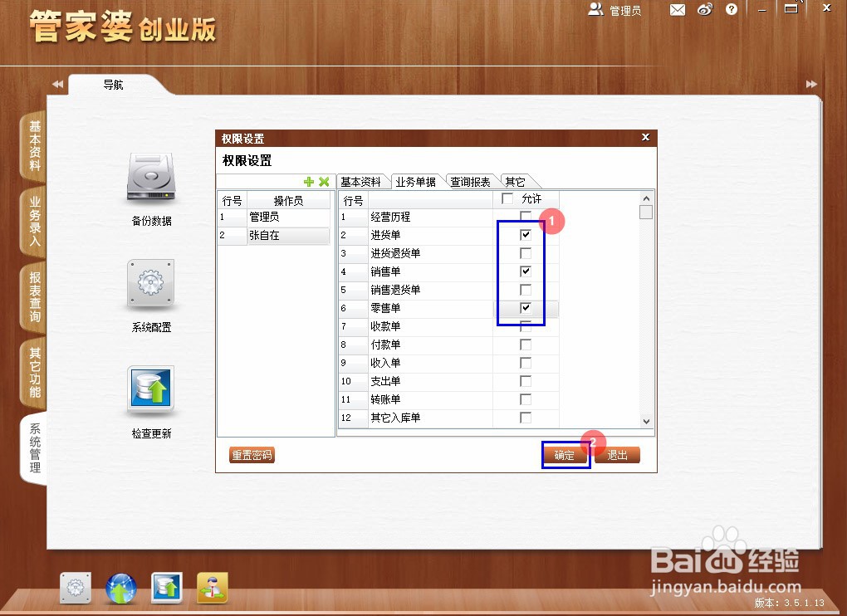Expand the right side with the double-right arrow
This screenshot has height=616, width=847.
point(810,84)
